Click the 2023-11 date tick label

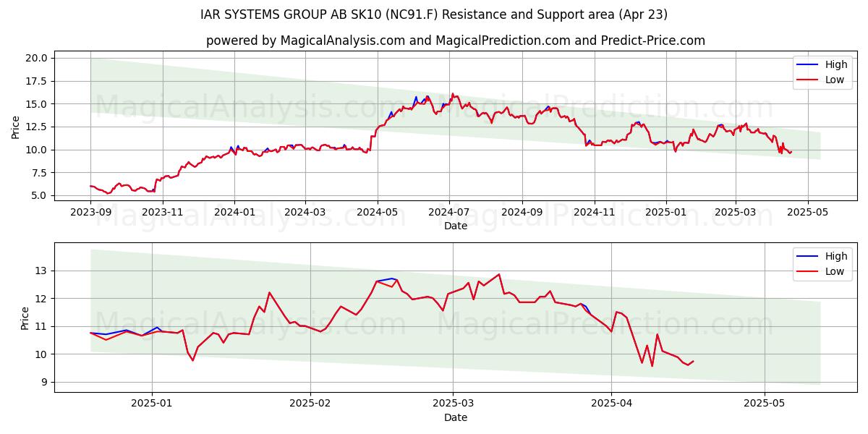click(163, 213)
